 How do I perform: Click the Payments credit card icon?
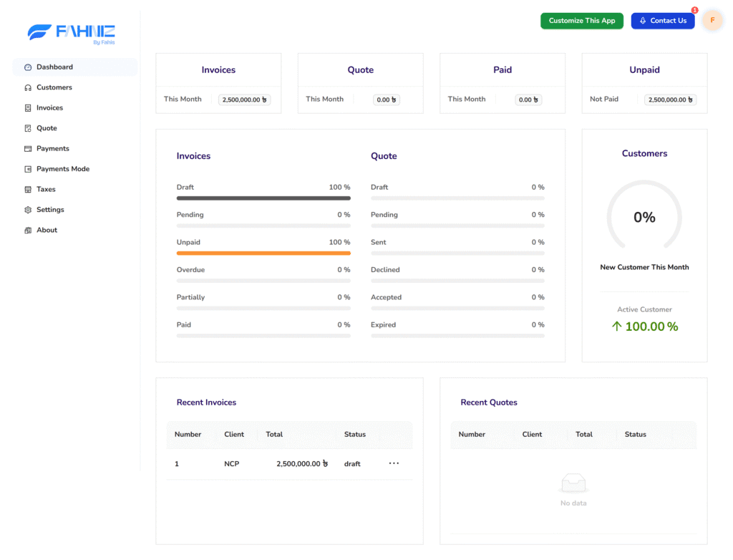pyautogui.click(x=28, y=149)
